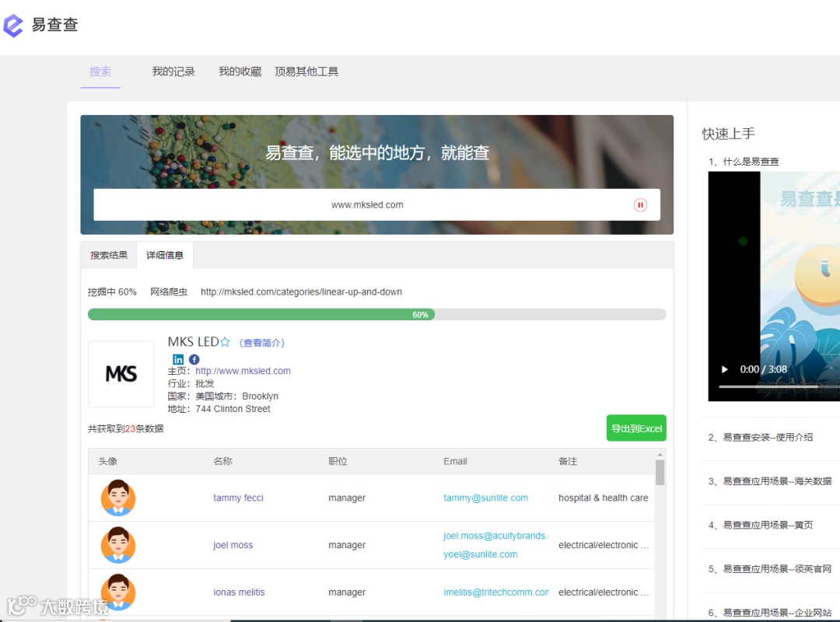
Task: Click the contacts table scrollbar thumb
Action: click(x=660, y=473)
